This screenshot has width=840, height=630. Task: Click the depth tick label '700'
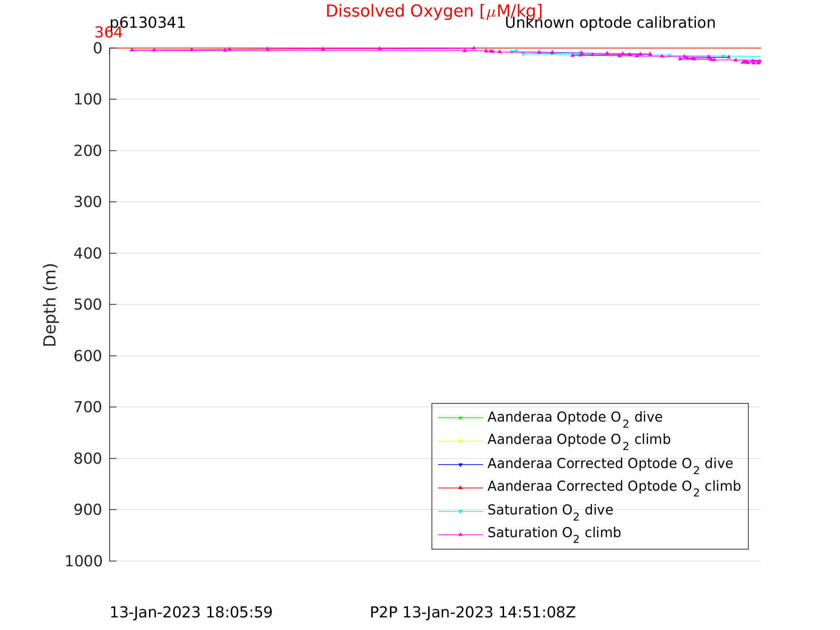pyautogui.click(x=88, y=407)
